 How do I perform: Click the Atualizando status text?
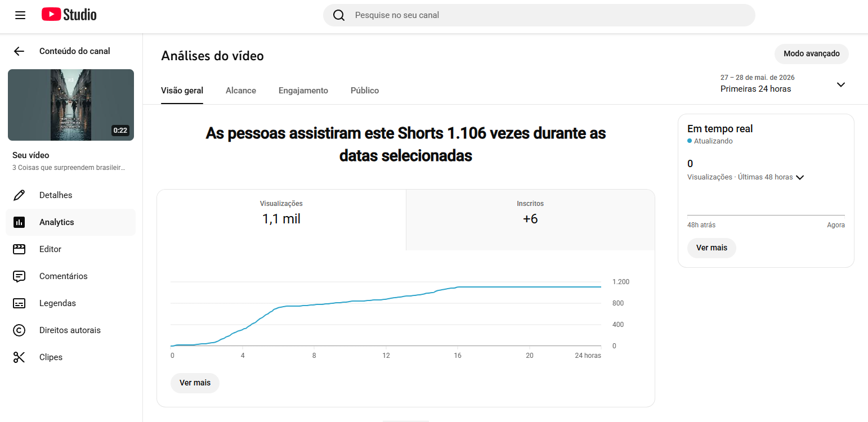pos(713,141)
